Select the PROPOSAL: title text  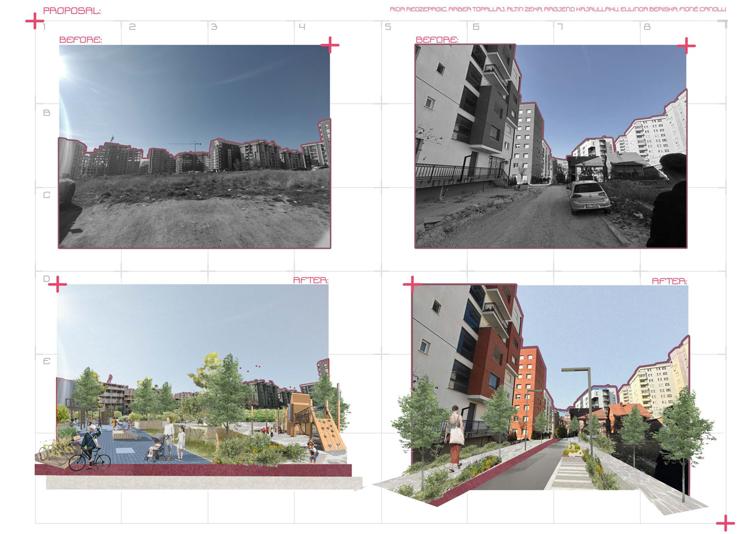pos(72,11)
